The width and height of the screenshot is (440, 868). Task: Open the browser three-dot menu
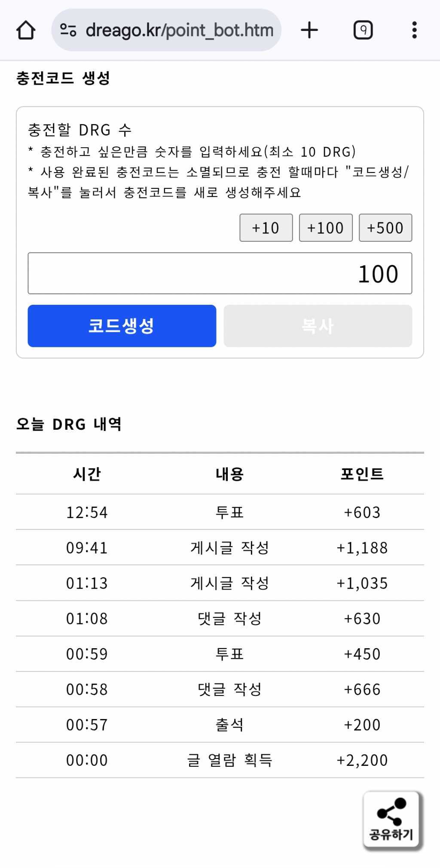[x=414, y=30]
